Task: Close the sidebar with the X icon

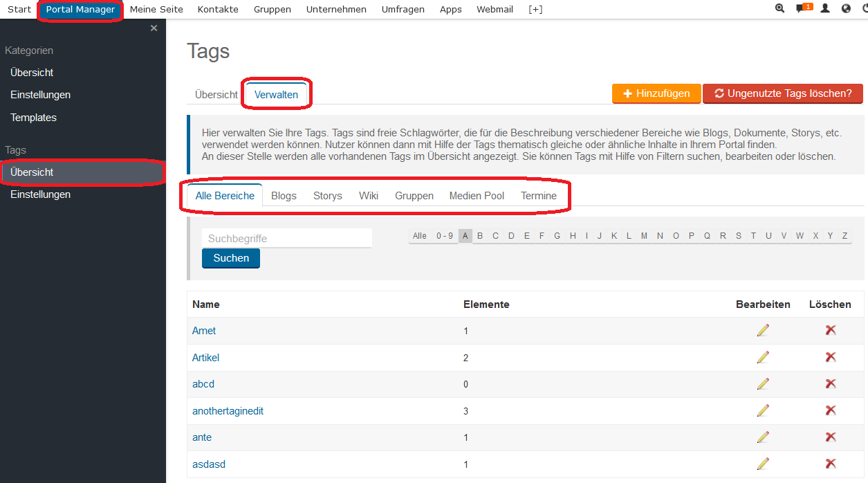Action: click(154, 28)
